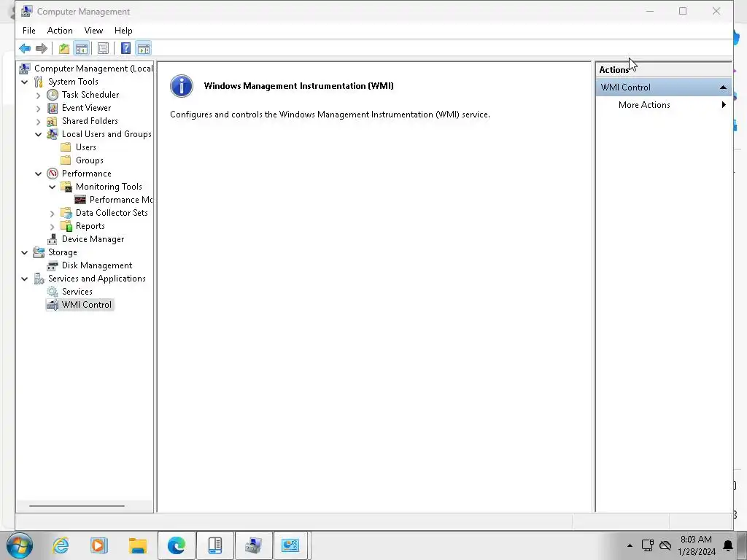
Task: Show hidden system tray icons
Action: 630,545
